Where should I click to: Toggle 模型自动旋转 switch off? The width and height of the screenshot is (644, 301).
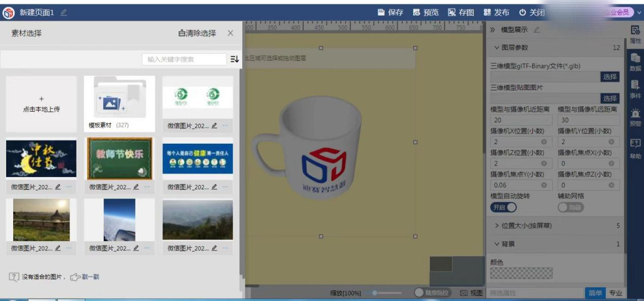503,207
